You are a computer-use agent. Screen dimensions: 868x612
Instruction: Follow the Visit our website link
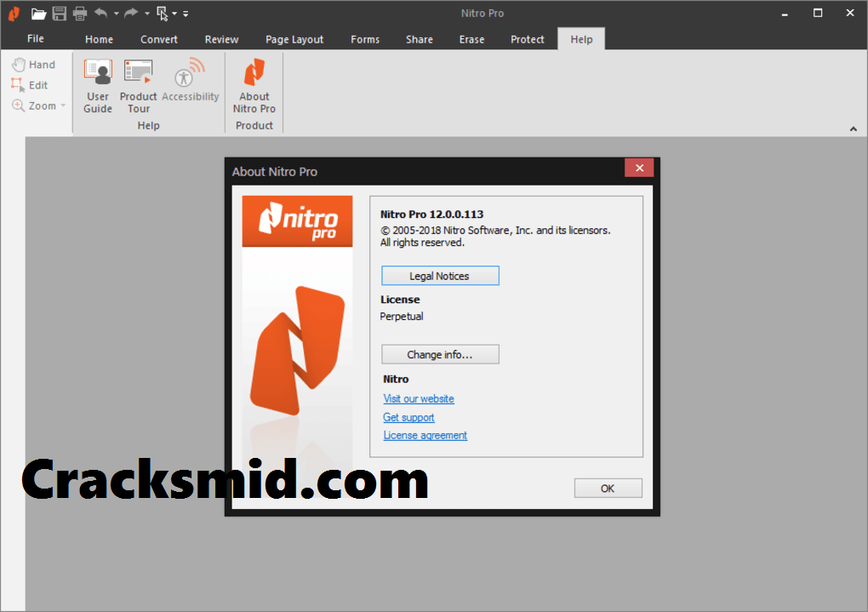pos(419,398)
